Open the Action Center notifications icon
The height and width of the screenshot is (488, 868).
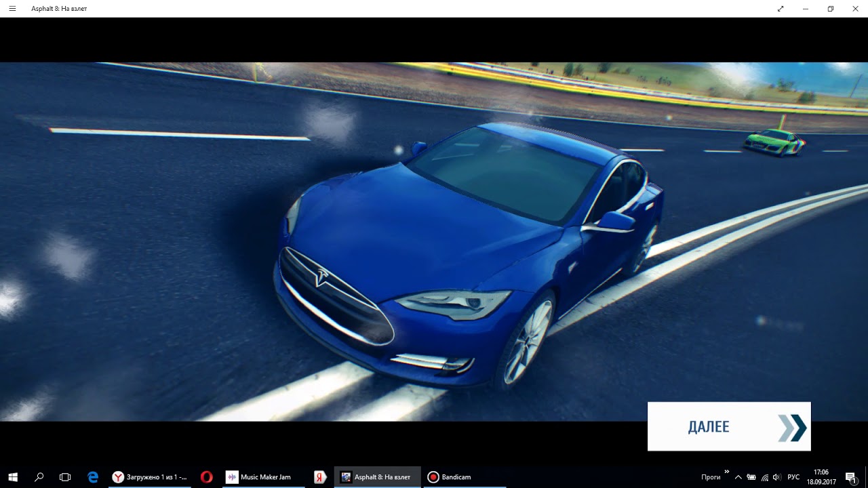(850, 477)
